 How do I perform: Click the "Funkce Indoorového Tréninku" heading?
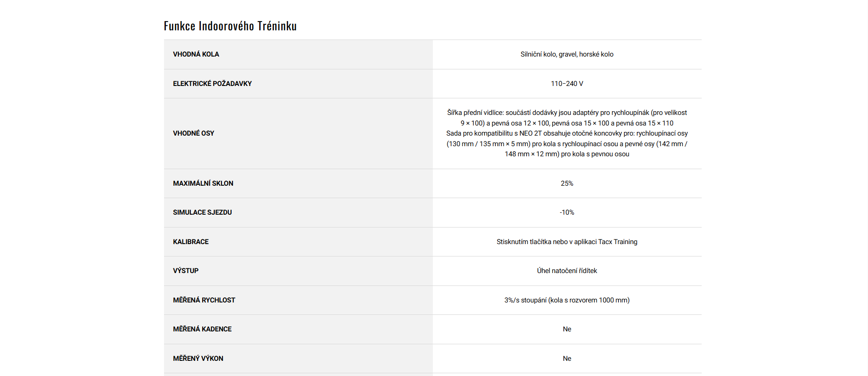(230, 26)
